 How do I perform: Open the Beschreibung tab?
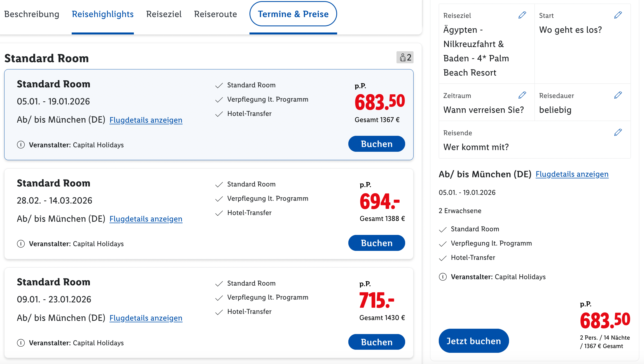tap(32, 14)
